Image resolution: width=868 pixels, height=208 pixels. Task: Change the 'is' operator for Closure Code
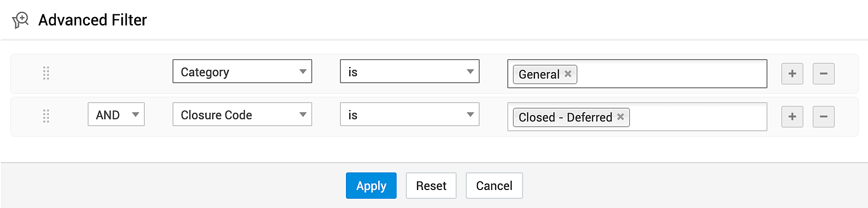click(x=410, y=115)
